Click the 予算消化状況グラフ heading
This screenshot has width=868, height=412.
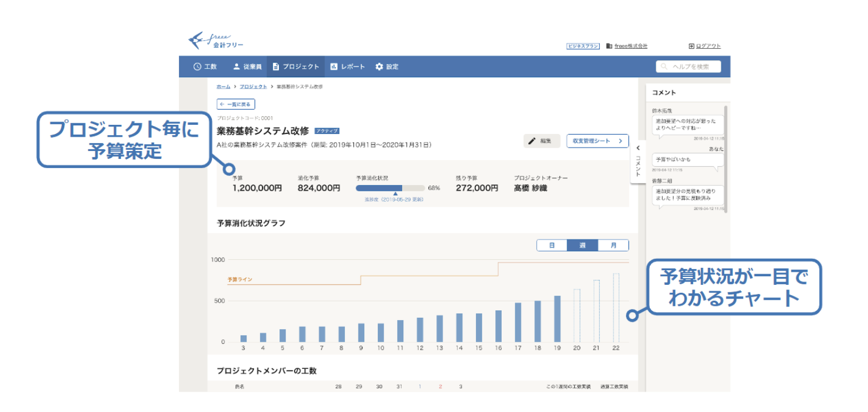pos(251,223)
